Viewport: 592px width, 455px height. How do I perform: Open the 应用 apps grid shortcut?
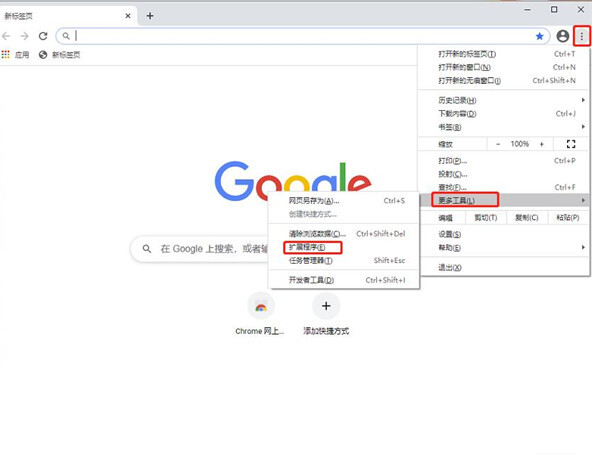15,55
